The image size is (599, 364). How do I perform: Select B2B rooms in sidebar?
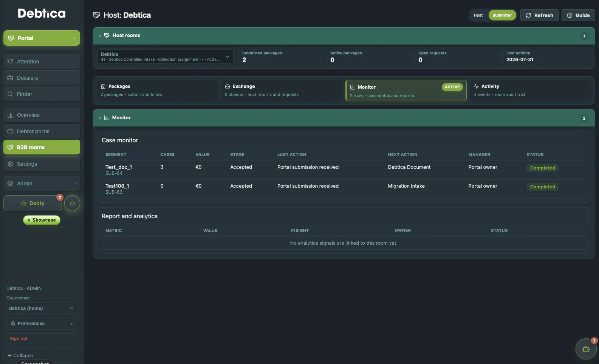[42, 147]
